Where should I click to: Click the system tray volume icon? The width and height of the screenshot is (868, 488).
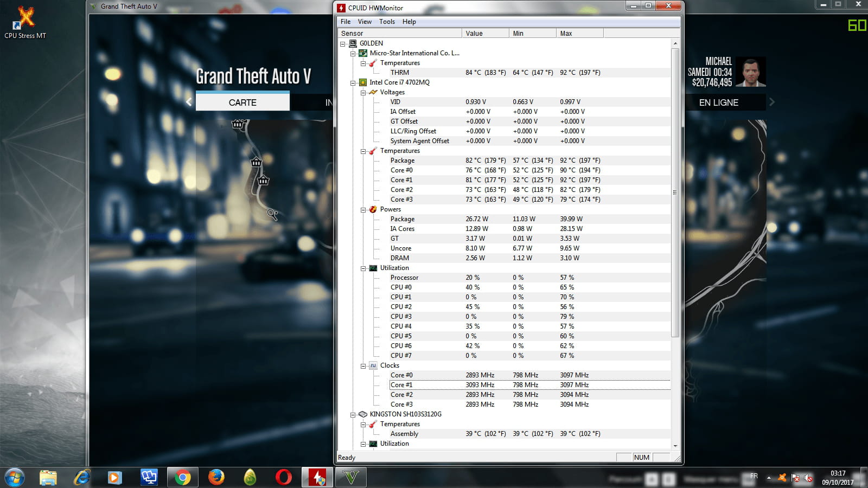point(808,478)
